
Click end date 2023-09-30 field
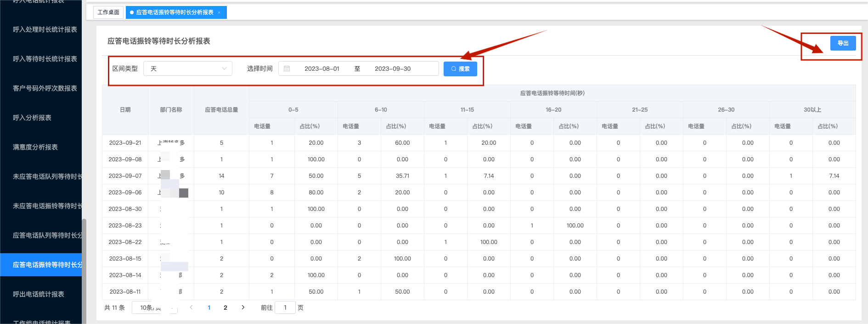(393, 68)
